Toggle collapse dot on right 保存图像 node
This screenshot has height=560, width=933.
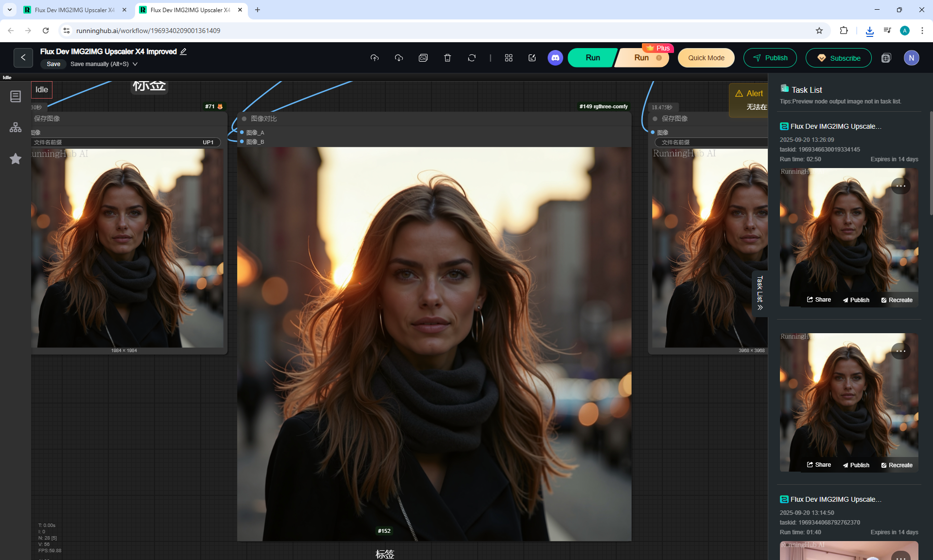pyautogui.click(x=655, y=119)
